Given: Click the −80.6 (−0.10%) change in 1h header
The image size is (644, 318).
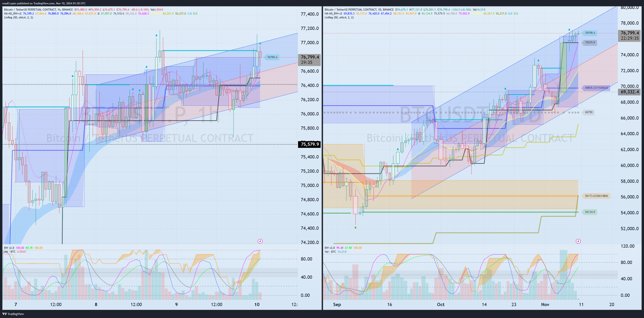Looking at the screenshot, I should [x=140, y=10].
